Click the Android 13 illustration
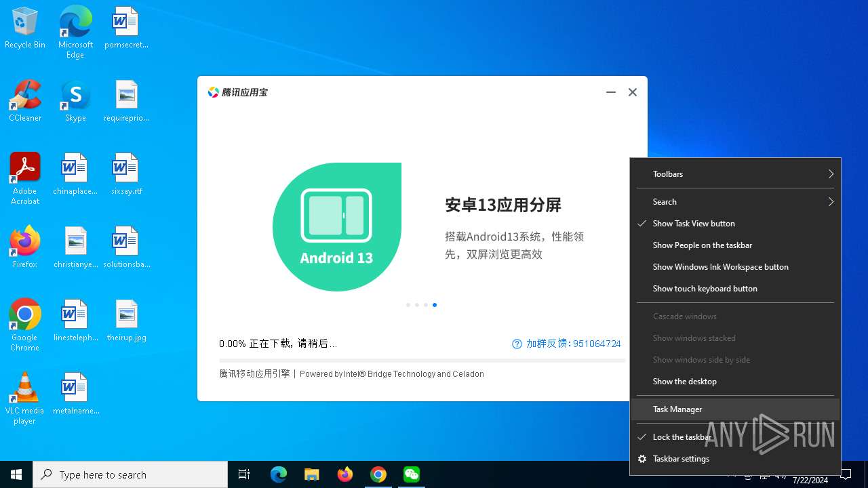The image size is (868, 488). coord(337,227)
